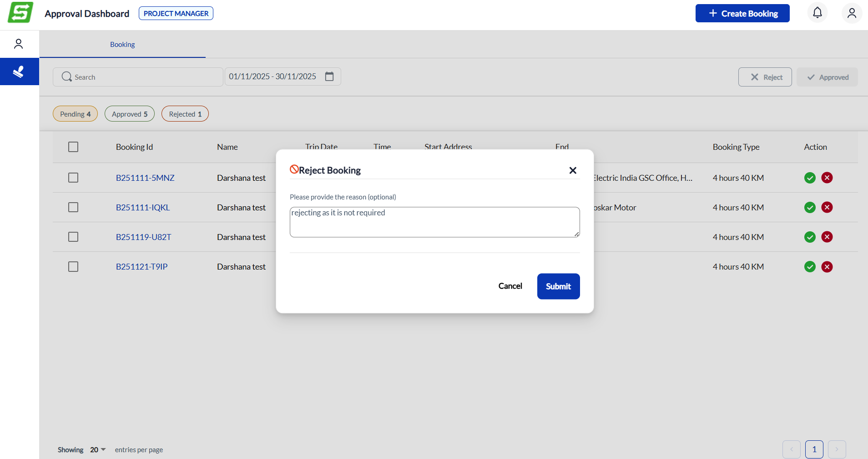Cancel the Reject Booking dialog

pos(510,286)
